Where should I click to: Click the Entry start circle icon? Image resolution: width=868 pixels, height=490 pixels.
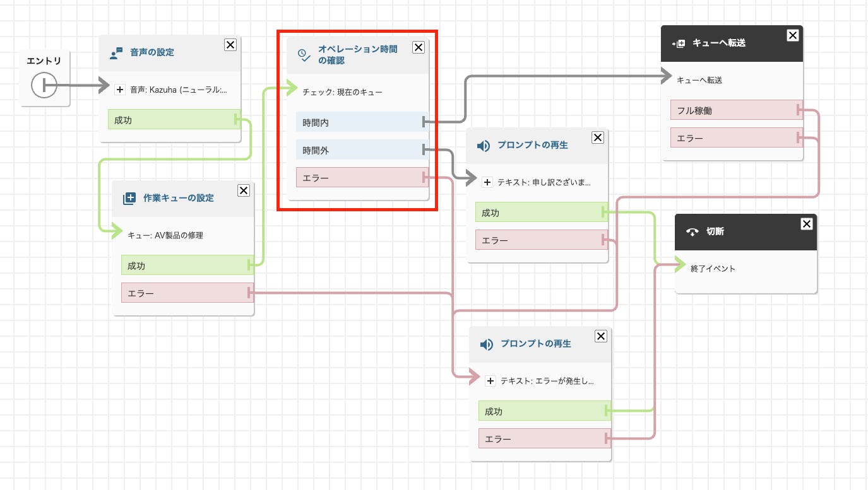pos(44,85)
